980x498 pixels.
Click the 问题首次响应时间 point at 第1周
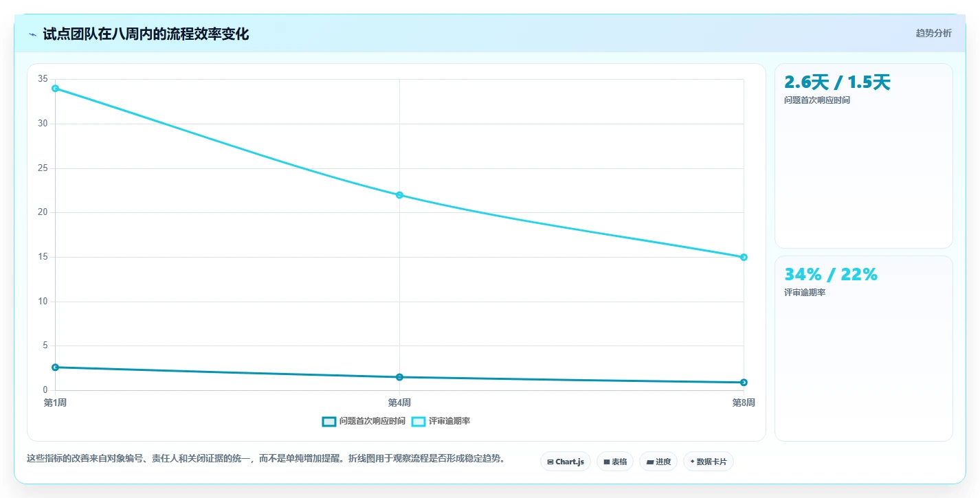coord(55,367)
